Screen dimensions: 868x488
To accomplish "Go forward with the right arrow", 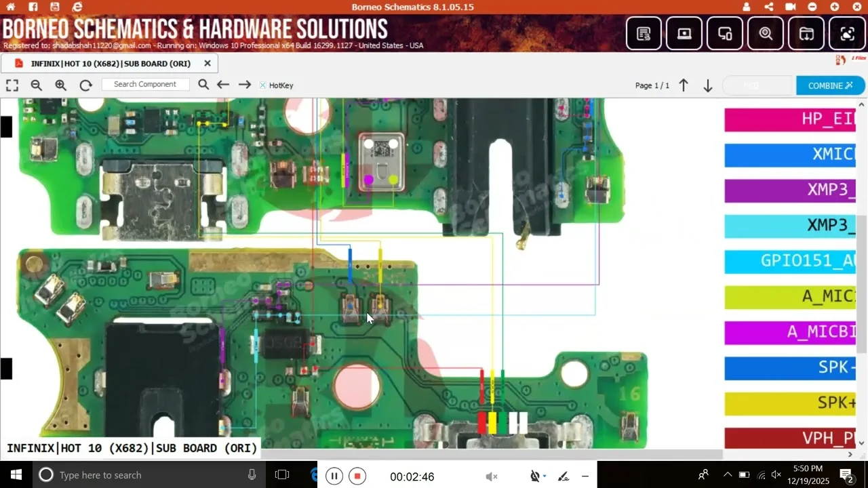I will point(245,85).
